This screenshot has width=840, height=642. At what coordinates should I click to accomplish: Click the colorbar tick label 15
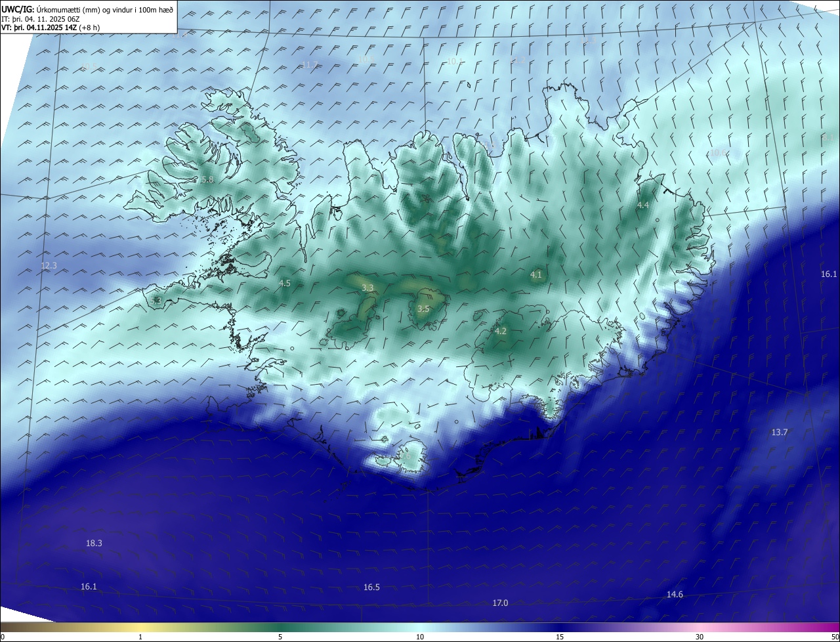click(x=560, y=637)
